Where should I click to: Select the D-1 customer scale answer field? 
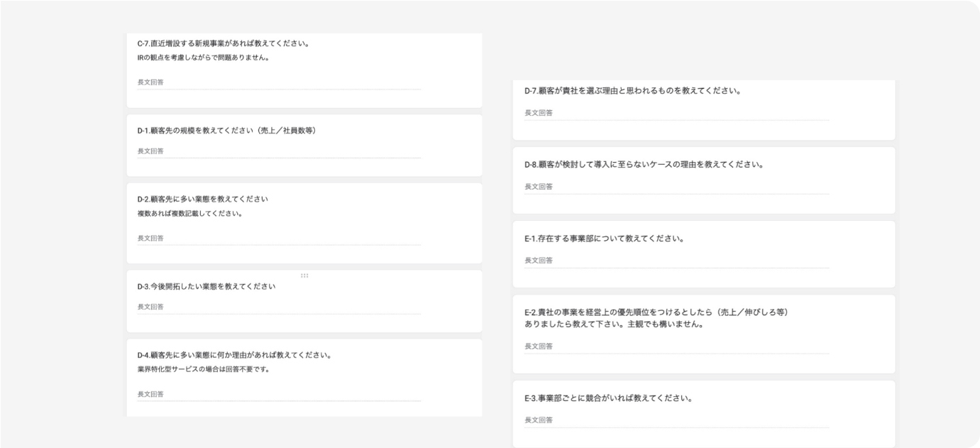(x=278, y=151)
